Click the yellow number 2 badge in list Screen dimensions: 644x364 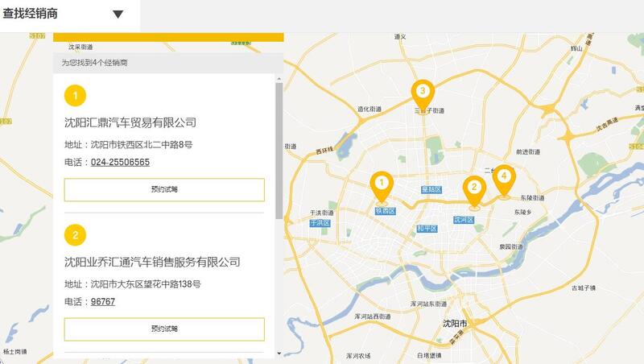(75, 235)
